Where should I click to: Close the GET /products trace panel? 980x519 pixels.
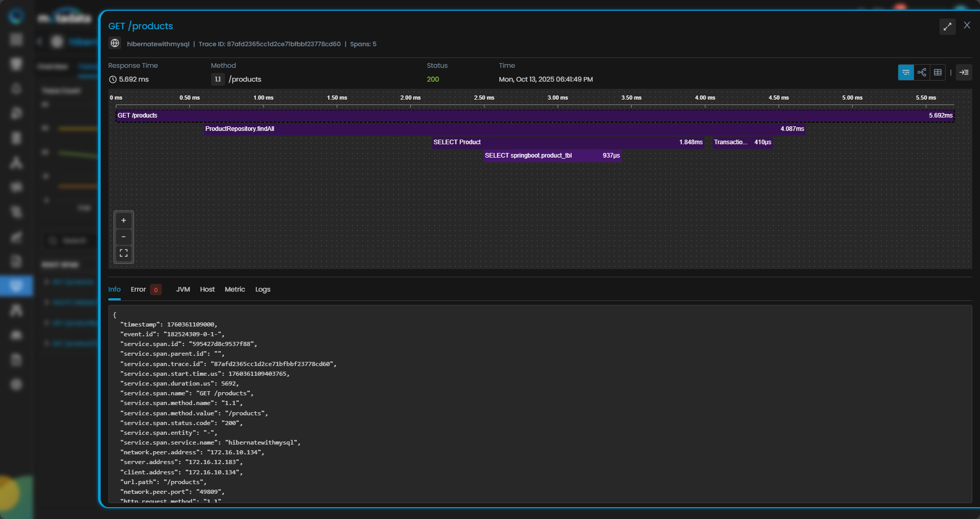[x=967, y=25]
